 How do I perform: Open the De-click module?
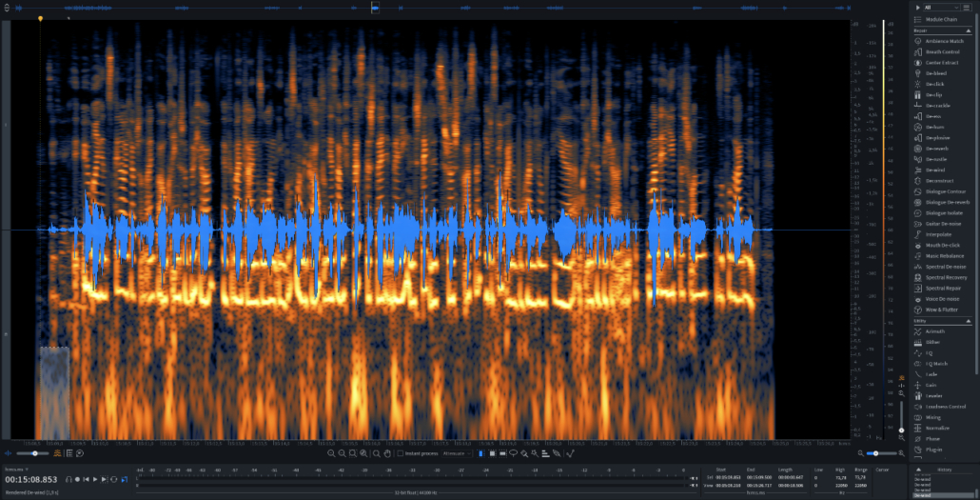pyautogui.click(x=934, y=84)
